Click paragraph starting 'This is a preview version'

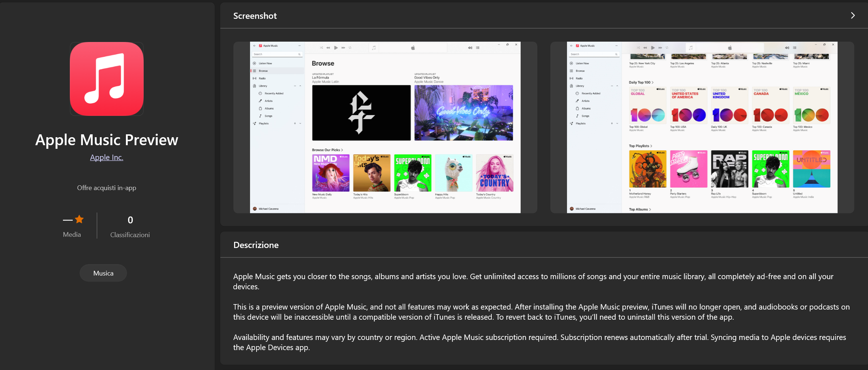click(541, 312)
